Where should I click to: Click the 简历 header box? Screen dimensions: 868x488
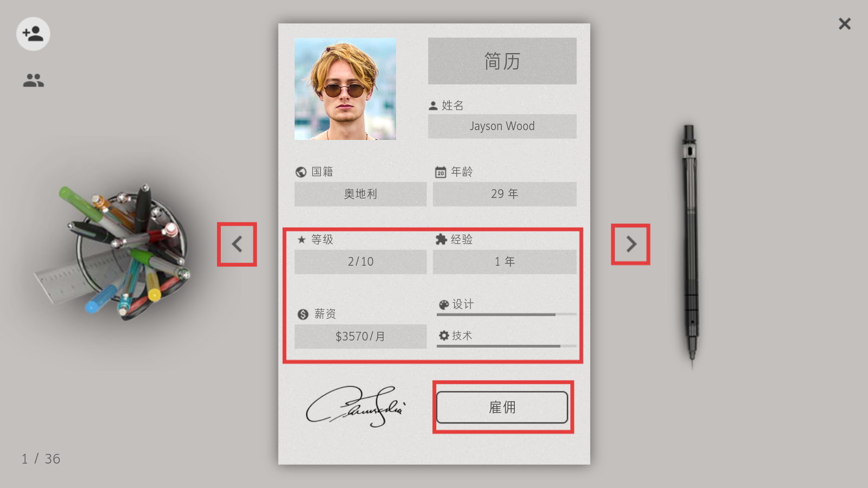tap(502, 61)
